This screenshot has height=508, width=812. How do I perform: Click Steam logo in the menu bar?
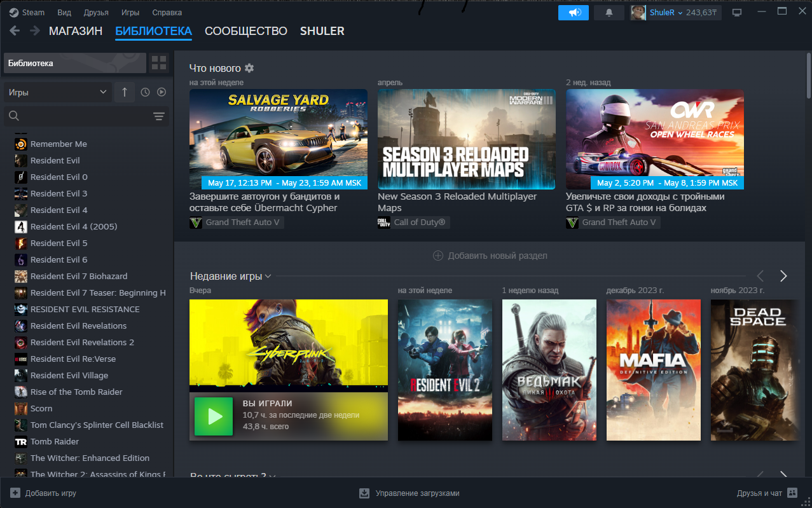pyautogui.click(x=14, y=12)
